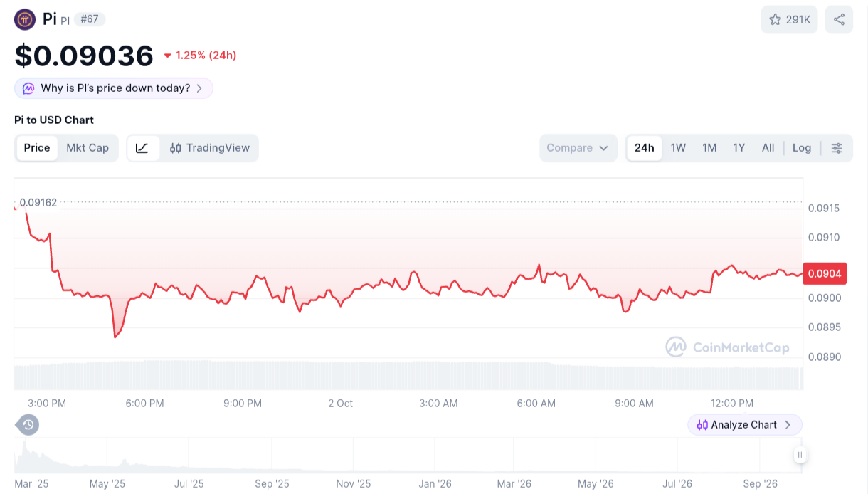This screenshot has height=494, width=868.
Task: Switch to Mkt Cap tab
Action: [88, 148]
